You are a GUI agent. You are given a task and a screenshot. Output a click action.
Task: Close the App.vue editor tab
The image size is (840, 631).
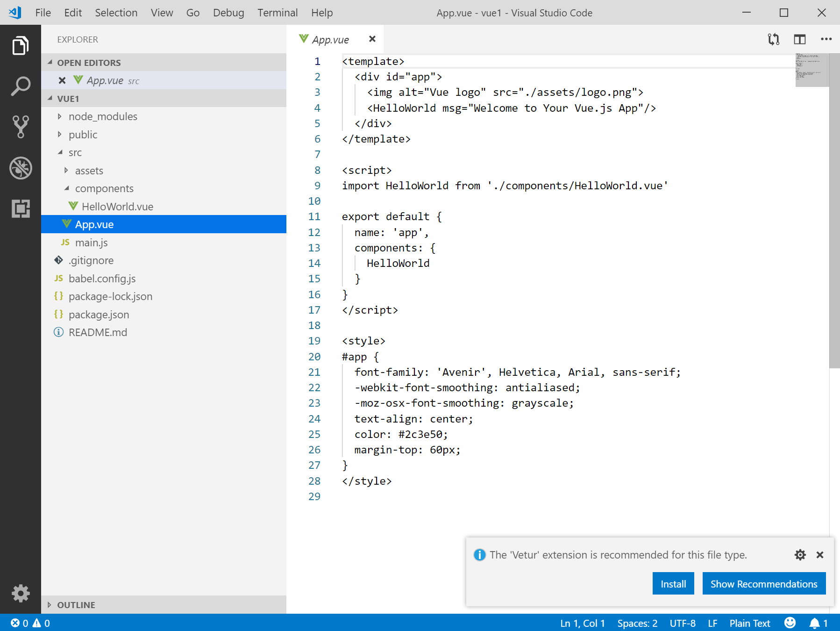[372, 39]
